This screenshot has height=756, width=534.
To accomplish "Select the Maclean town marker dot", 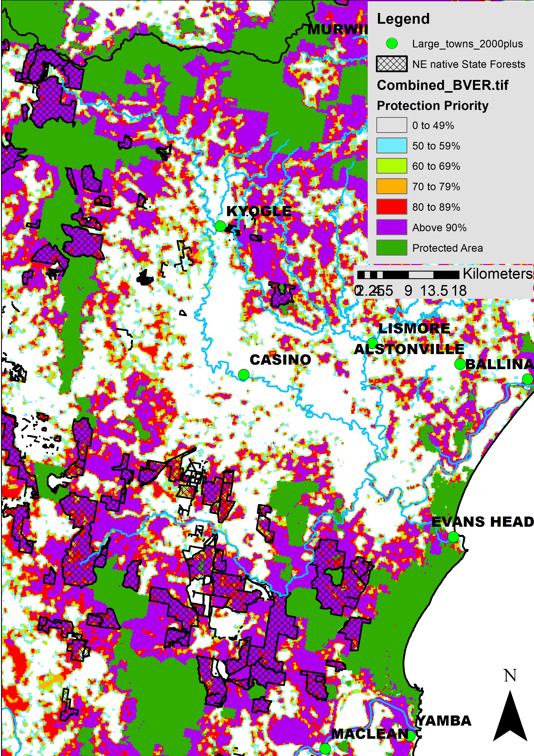I will pos(325,748).
